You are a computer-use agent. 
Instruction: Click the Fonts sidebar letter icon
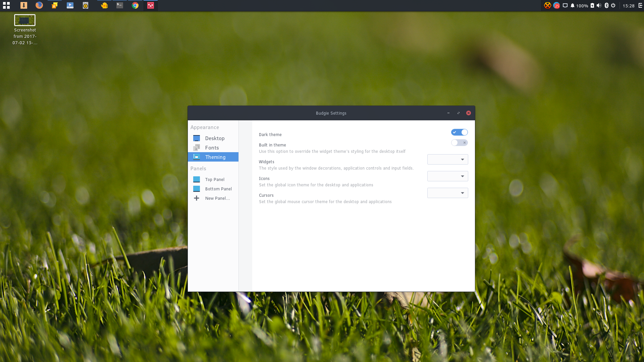[x=197, y=147]
